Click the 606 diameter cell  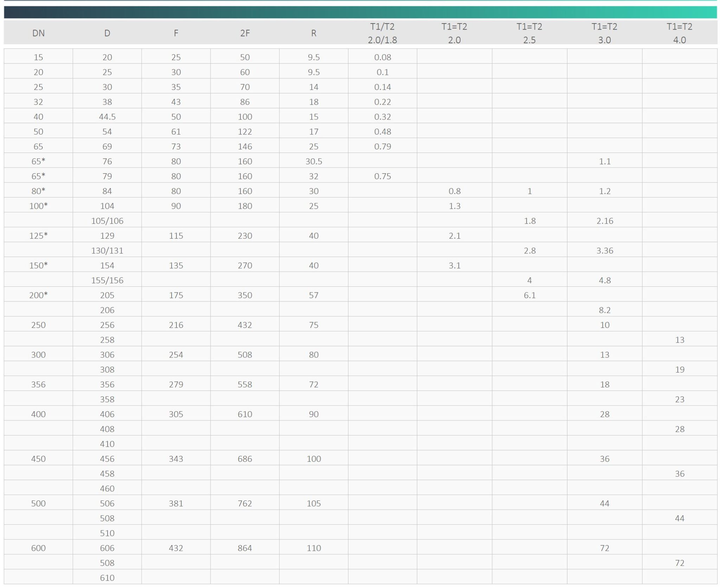pyautogui.click(x=107, y=548)
